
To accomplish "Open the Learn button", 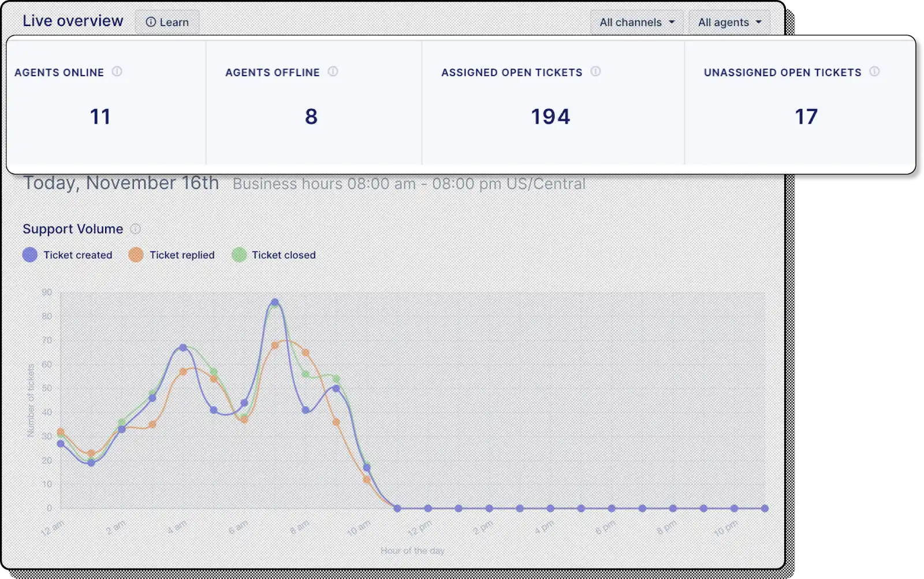I will point(167,22).
